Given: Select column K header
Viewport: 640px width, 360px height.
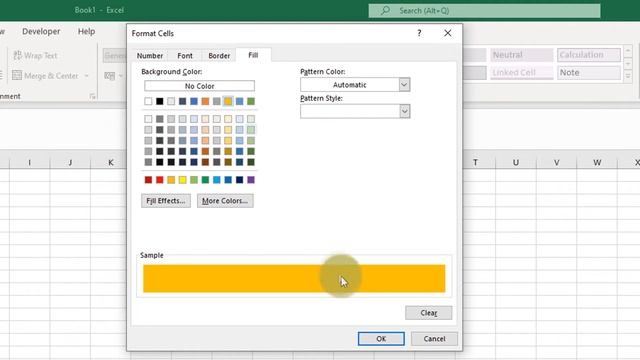Looking at the screenshot, I should [x=111, y=162].
